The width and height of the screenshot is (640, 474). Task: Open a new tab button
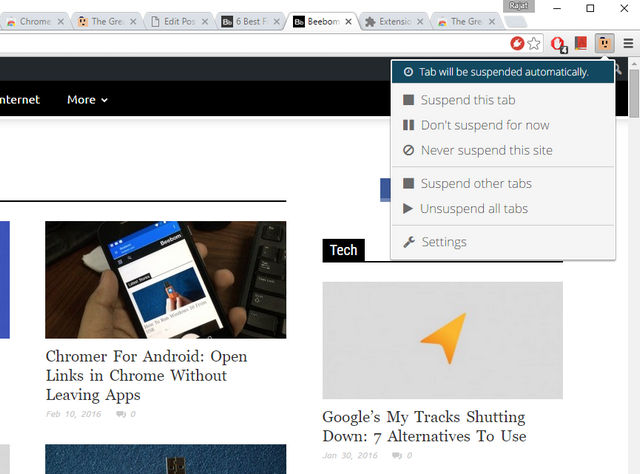pos(515,22)
